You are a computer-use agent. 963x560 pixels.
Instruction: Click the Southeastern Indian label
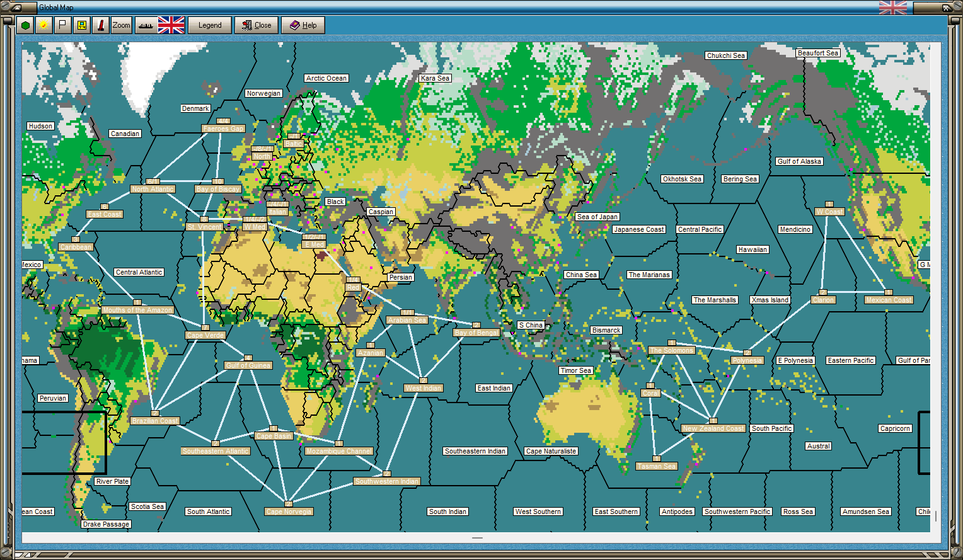[x=475, y=451]
